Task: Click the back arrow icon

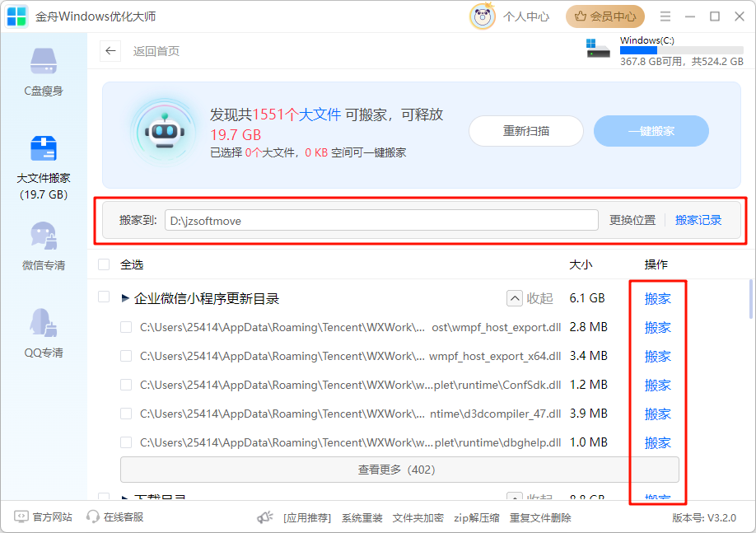Action: 110,50
